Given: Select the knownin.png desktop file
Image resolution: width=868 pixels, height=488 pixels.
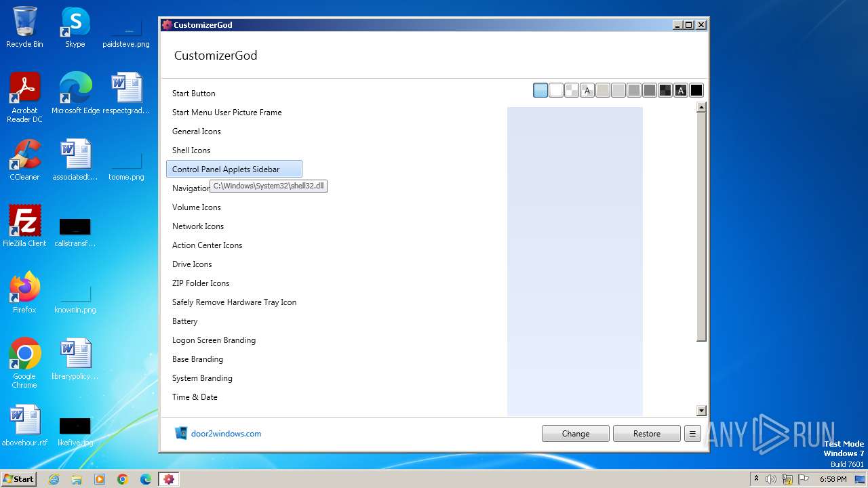Looking at the screenshot, I should (75, 298).
